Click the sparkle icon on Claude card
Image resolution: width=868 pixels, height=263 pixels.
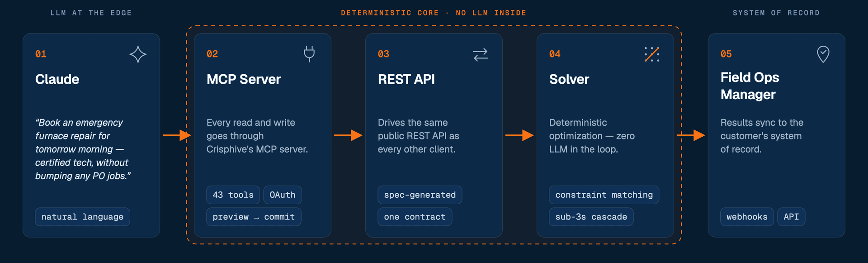click(x=138, y=54)
